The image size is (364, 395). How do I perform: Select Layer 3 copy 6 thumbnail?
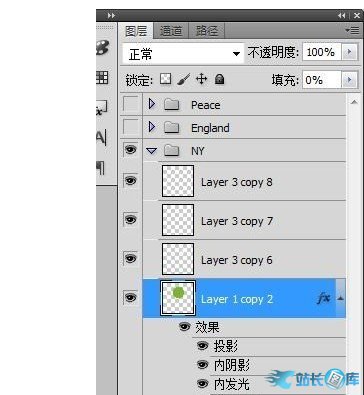point(178,259)
